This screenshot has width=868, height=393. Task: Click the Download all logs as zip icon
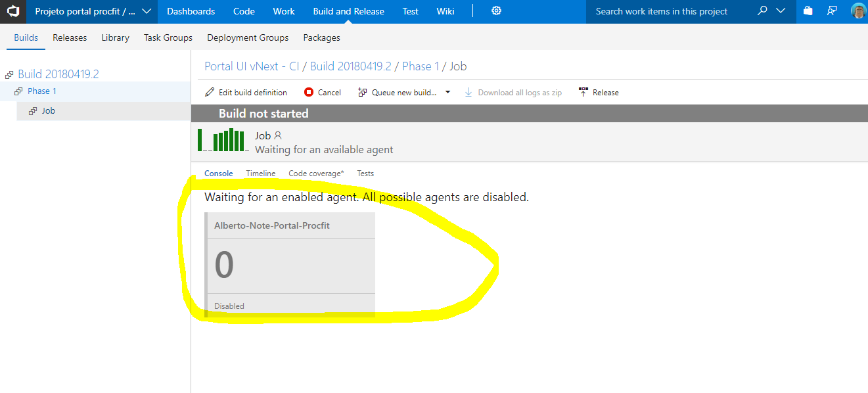click(468, 92)
